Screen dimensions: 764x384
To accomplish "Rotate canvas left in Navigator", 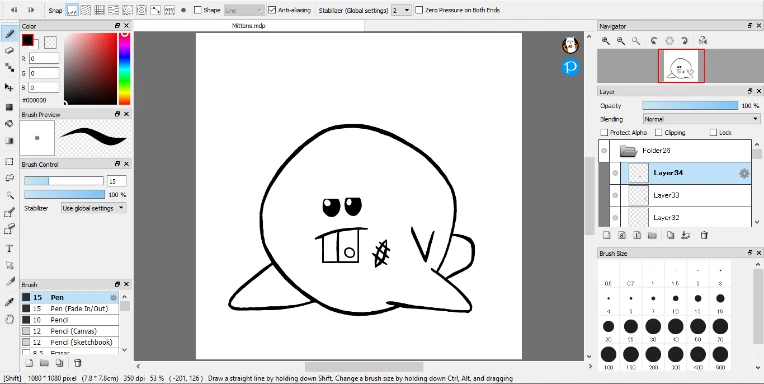I will click(x=654, y=41).
